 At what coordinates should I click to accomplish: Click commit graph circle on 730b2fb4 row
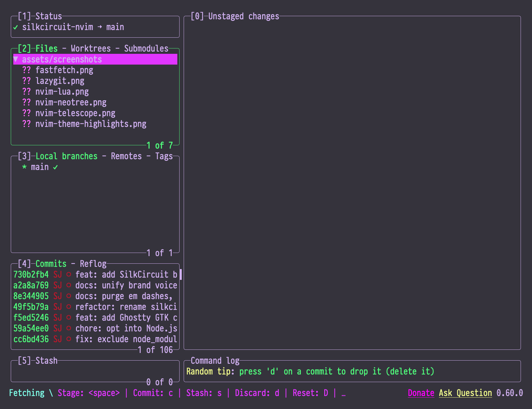point(69,274)
